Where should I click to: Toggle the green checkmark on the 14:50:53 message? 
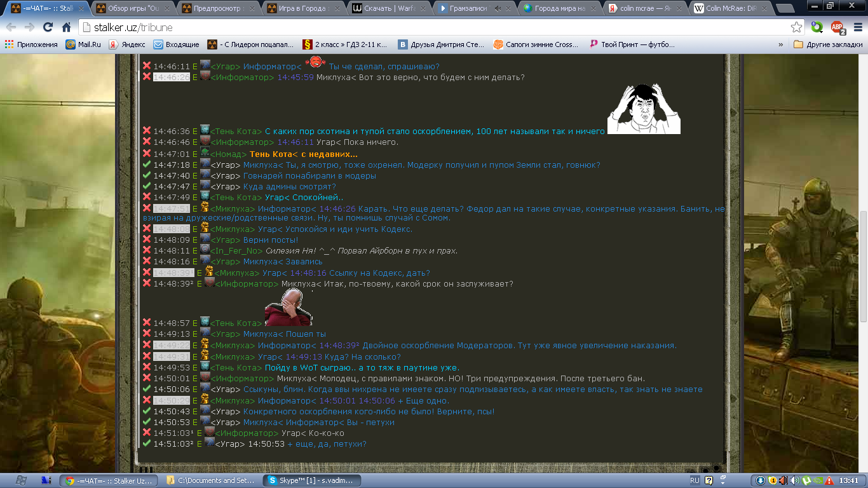[147, 422]
